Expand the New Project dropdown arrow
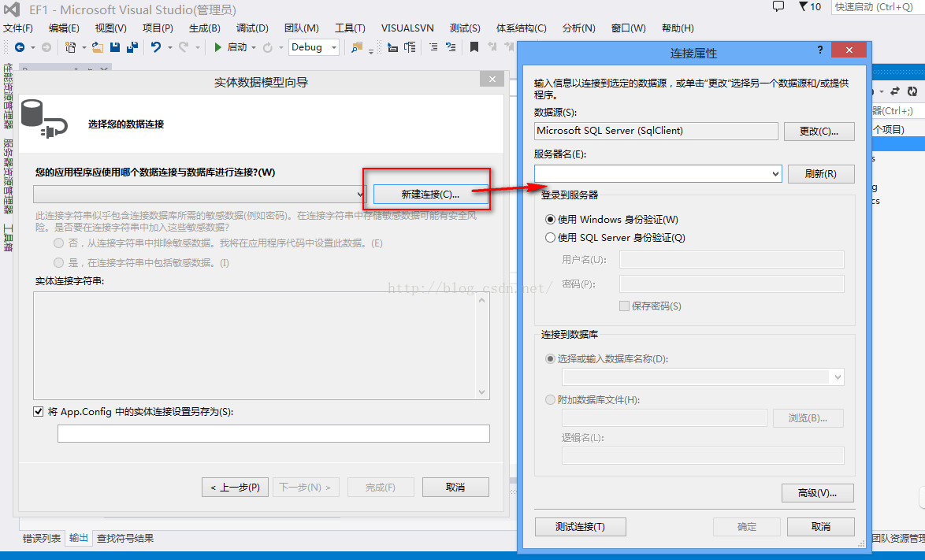This screenshot has width=925, height=560. [84, 47]
